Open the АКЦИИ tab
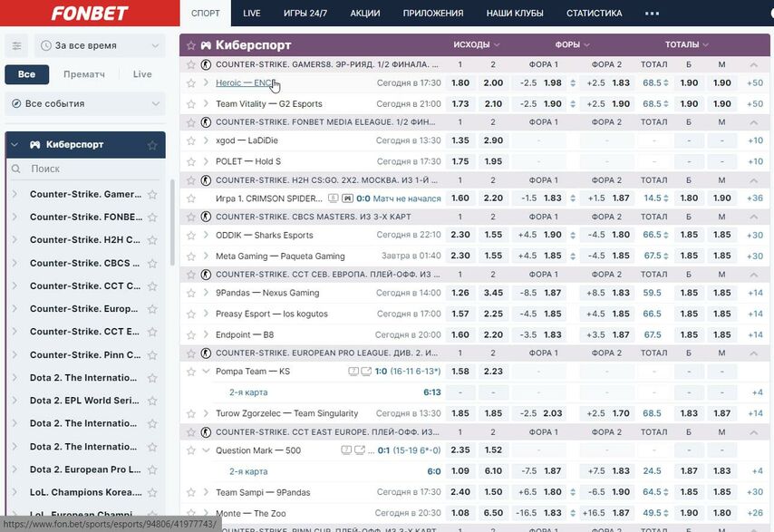Screen dimensions: 774x532 tap(364, 14)
